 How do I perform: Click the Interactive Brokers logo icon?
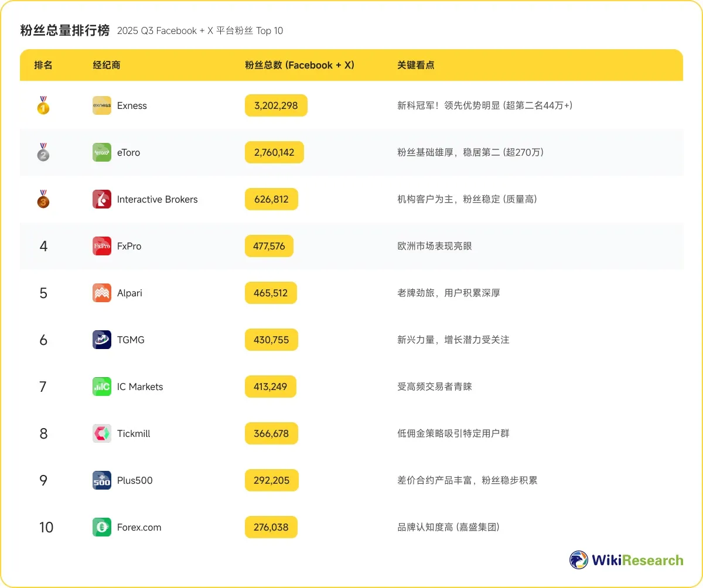coord(102,199)
